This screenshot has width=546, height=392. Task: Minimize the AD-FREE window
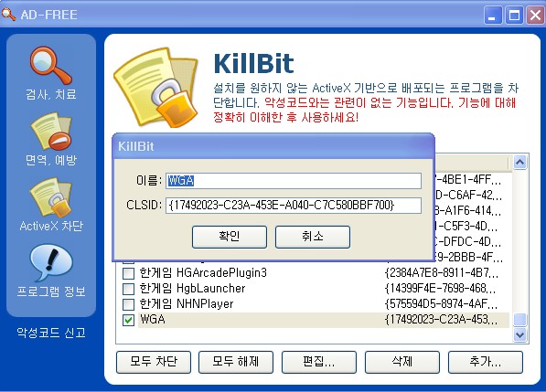point(493,15)
